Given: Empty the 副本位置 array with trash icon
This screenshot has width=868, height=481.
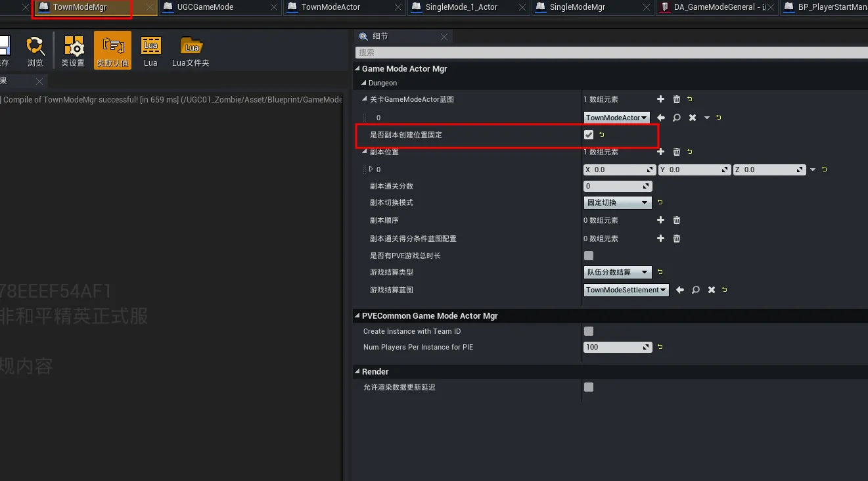Looking at the screenshot, I should [x=677, y=152].
